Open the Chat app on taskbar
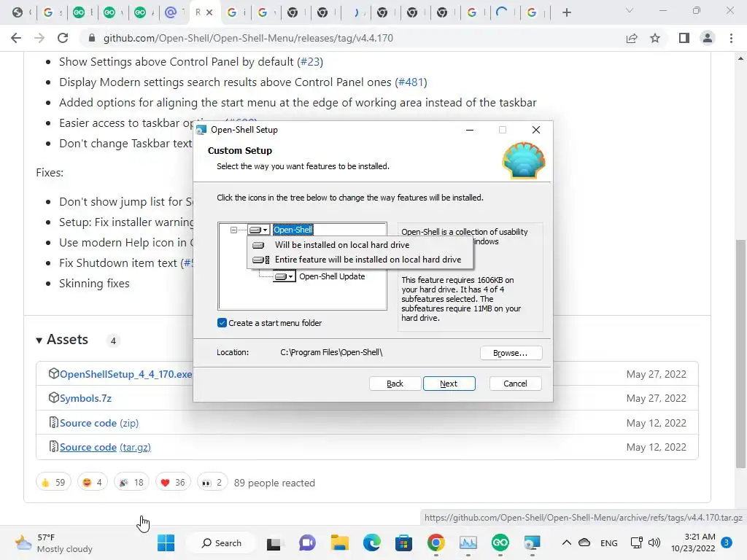747x560 pixels. tap(307, 542)
